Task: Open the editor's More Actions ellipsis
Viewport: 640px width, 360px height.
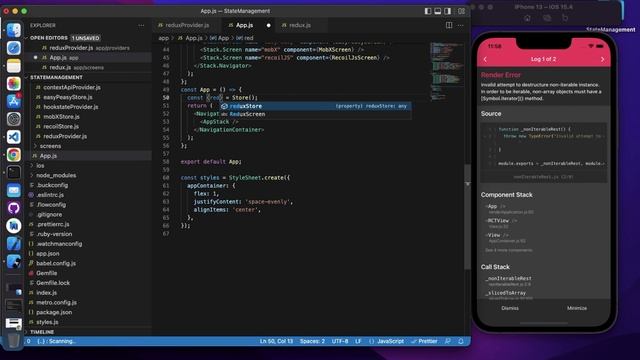Action: tap(460, 25)
